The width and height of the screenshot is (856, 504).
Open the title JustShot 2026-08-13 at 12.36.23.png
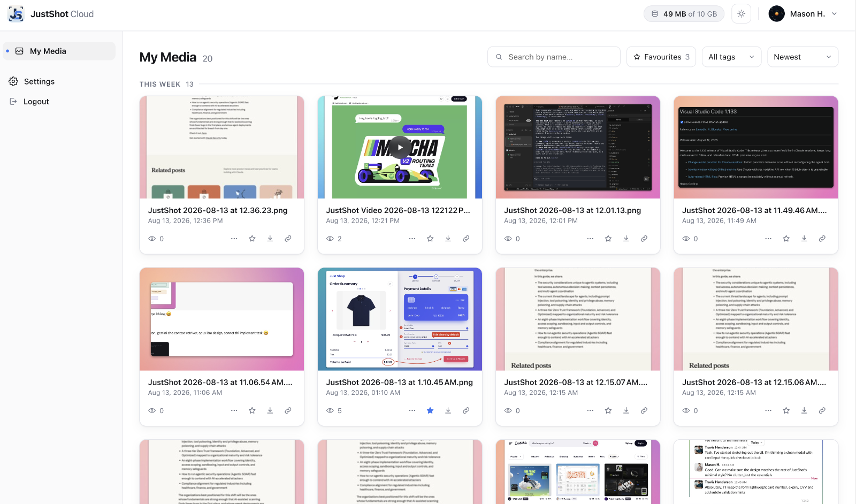[218, 210]
